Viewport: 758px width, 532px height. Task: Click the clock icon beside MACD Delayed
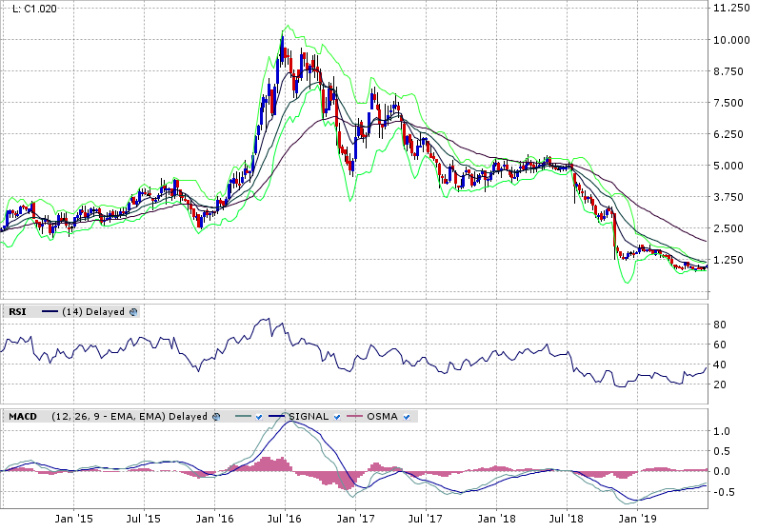pyautogui.click(x=216, y=417)
